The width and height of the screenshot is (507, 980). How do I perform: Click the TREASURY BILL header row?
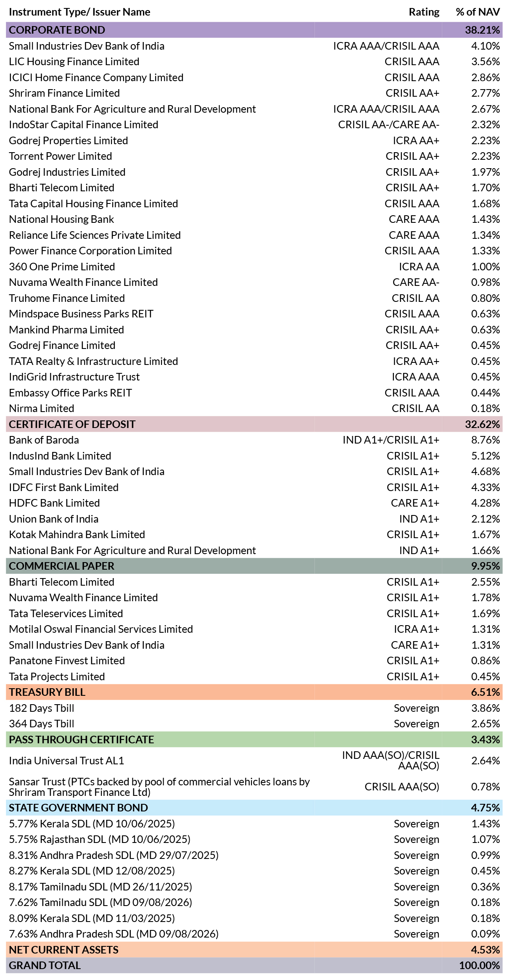click(x=254, y=692)
